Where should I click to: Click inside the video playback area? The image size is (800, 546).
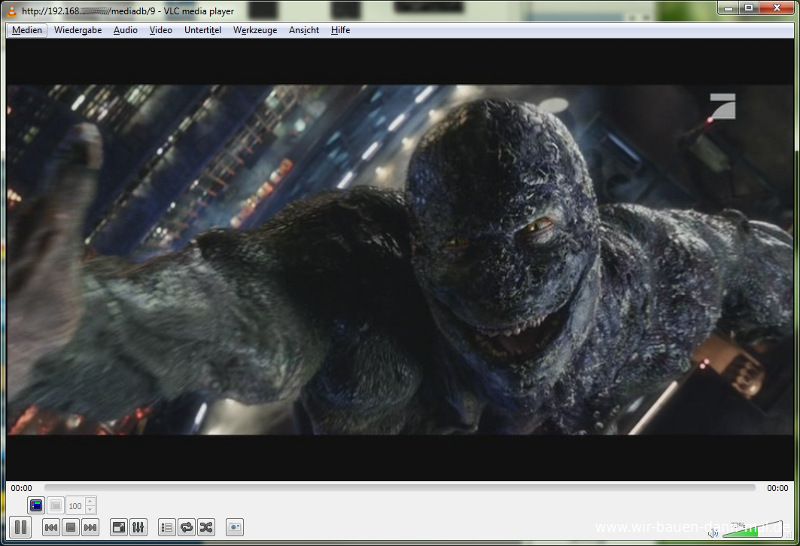pyautogui.click(x=400, y=260)
